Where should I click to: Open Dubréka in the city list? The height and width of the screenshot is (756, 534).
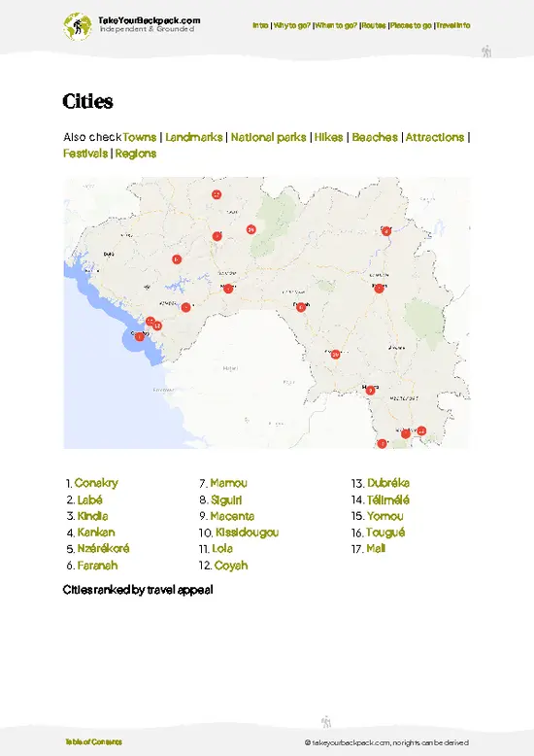[388, 483]
